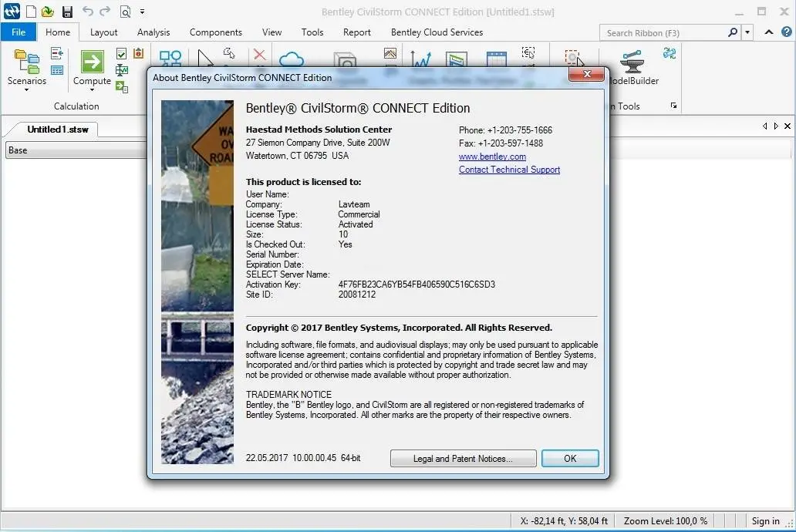The width and height of the screenshot is (796, 532).
Task: Click the CivilStorm application logo icon
Action: click(11, 11)
